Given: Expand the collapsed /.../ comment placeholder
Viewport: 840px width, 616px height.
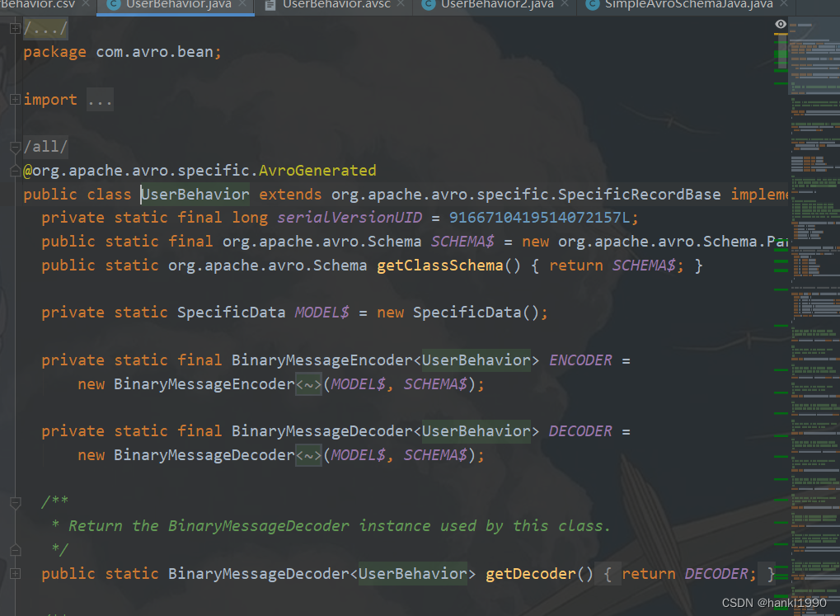Looking at the screenshot, I should 45,27.
